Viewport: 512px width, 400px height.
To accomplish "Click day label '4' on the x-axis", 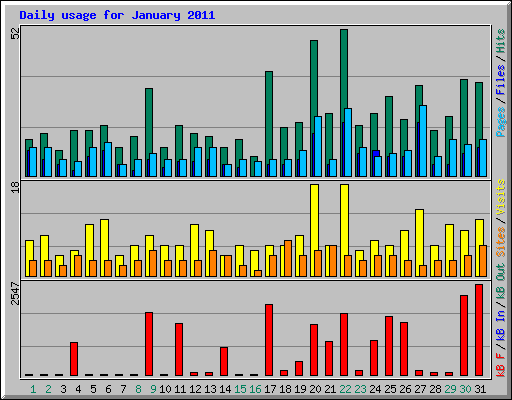I will click(x=78, y=389).
